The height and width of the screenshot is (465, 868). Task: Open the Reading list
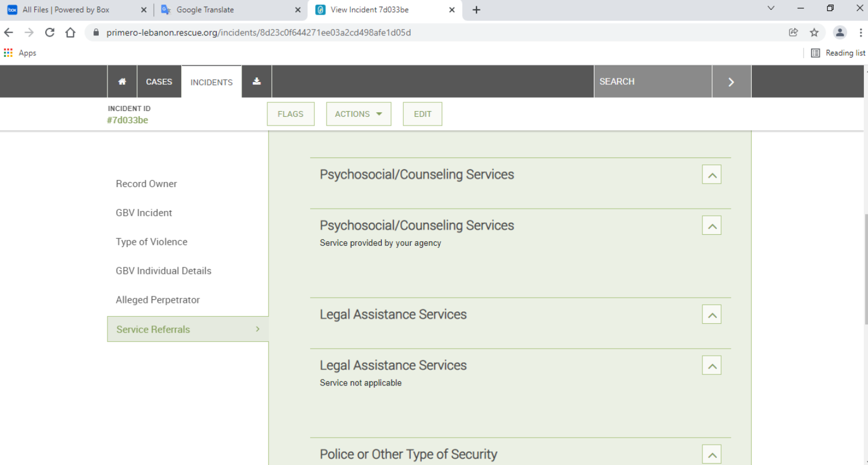point(838,53)
